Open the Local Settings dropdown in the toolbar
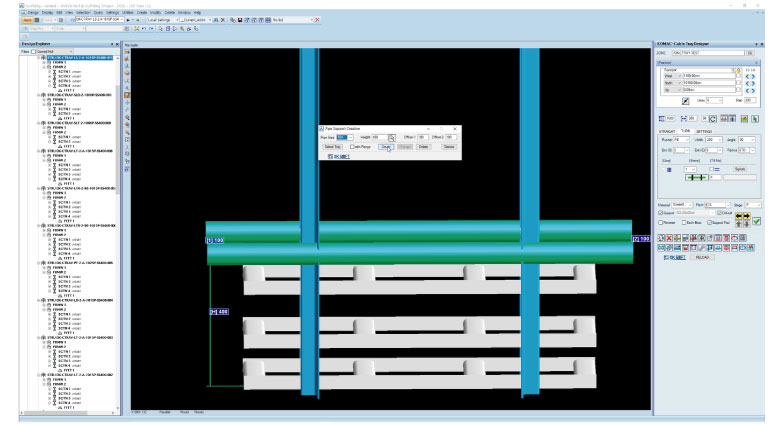This screenshot has height=425, width=784. coord(162,20)
